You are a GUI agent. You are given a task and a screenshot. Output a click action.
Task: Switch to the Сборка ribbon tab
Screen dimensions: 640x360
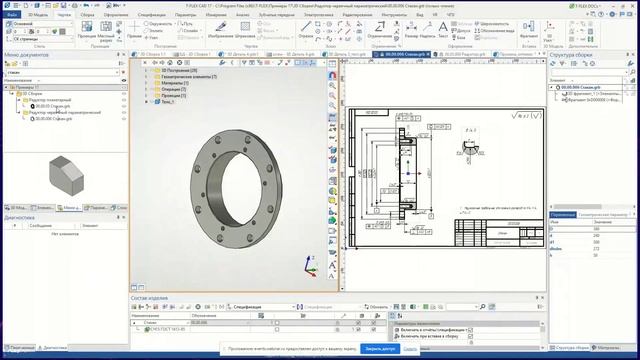click(87, 15)
